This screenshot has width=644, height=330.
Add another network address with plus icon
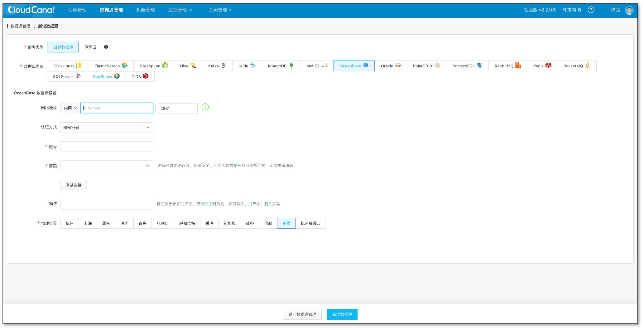(205, 107)
